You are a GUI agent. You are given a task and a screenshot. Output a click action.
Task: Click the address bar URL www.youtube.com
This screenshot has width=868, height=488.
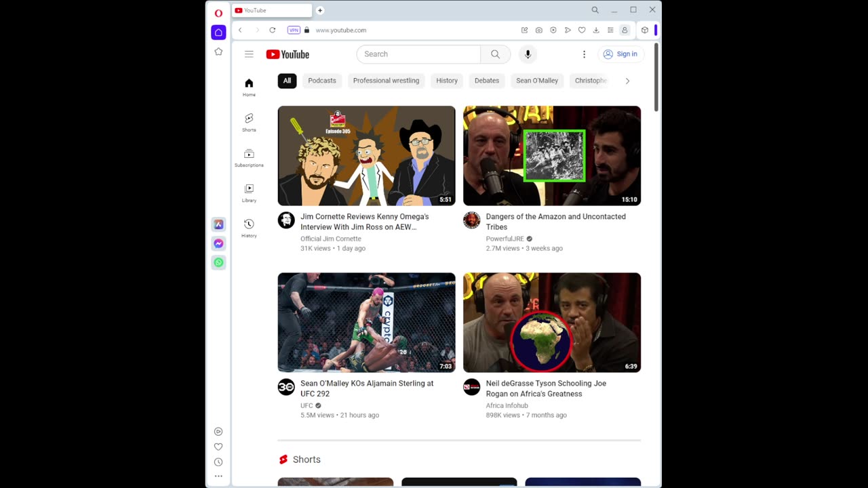pos(340,30)
